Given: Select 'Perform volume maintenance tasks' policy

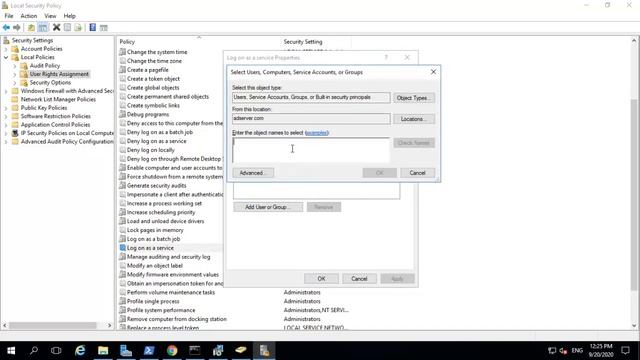Looking at the screenshot, I should click(171, 292).
